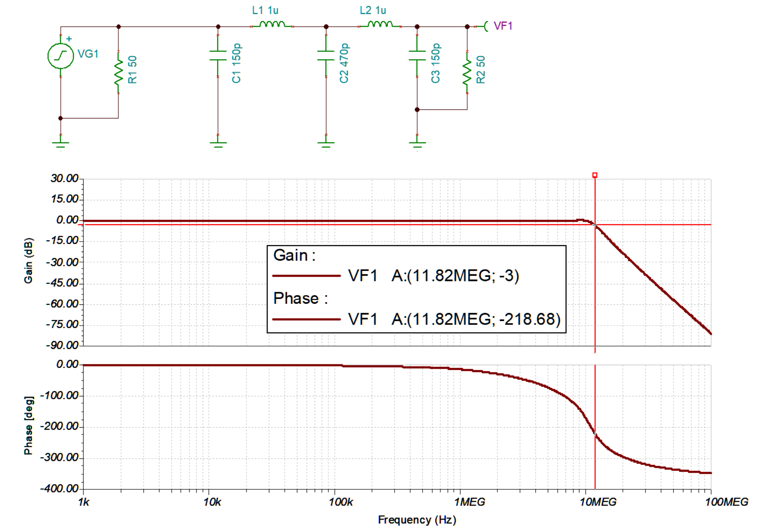
Task: Select the R1 50 ohm resistor symbol
Action: 118,72
